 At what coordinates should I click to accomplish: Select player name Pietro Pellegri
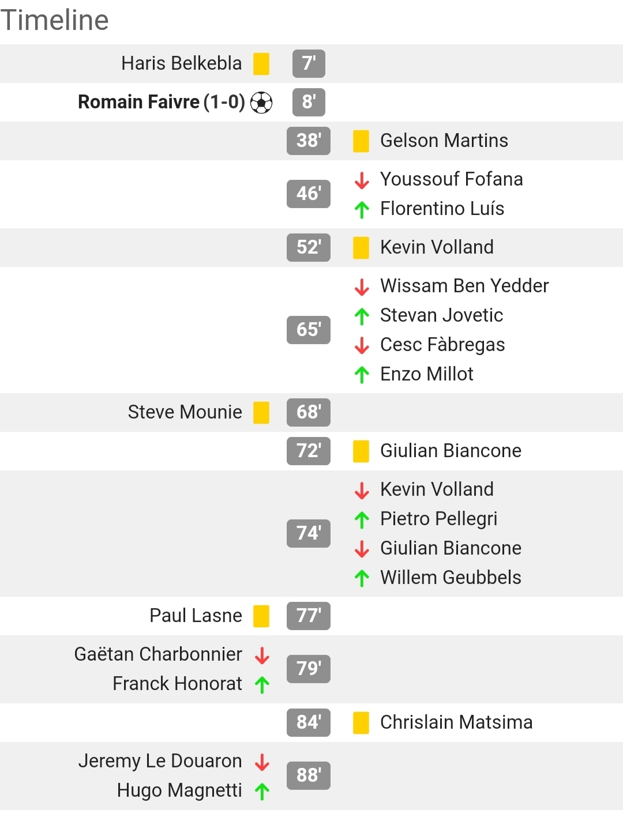438,519
